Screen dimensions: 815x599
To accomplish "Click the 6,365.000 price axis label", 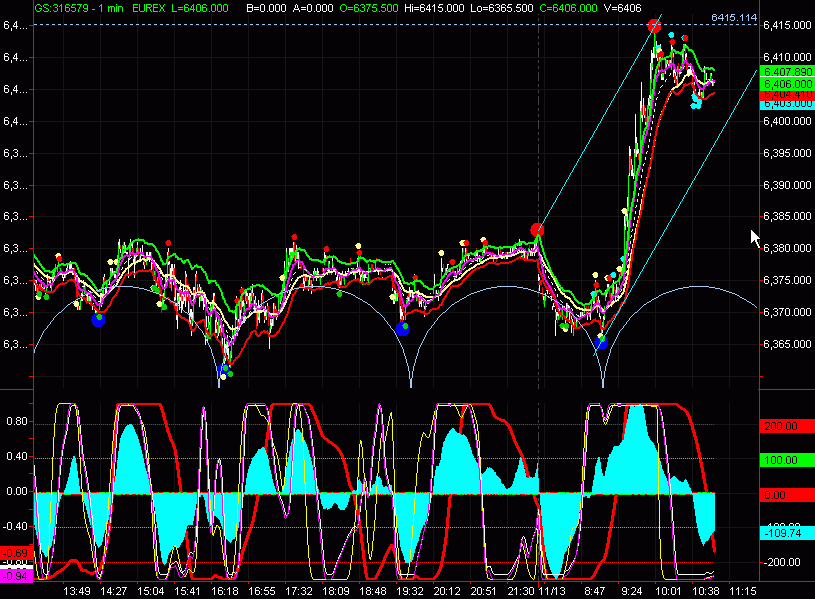I will [x=787, y=344].
